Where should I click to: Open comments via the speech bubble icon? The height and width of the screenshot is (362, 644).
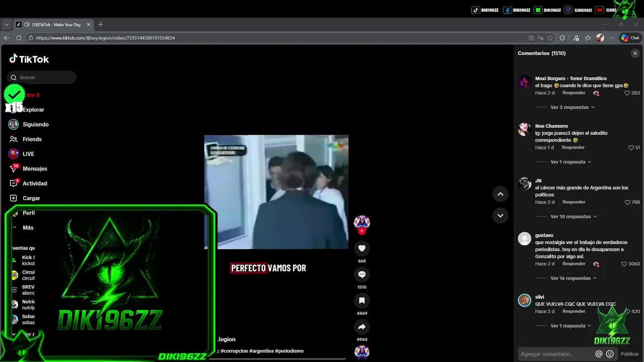coord(362,274)
